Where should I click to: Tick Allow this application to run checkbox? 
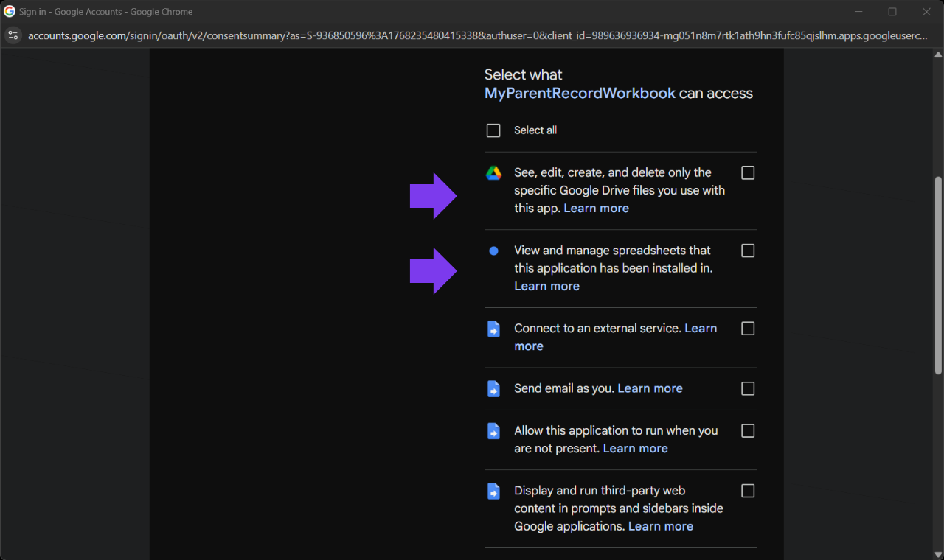coord(748,430)
